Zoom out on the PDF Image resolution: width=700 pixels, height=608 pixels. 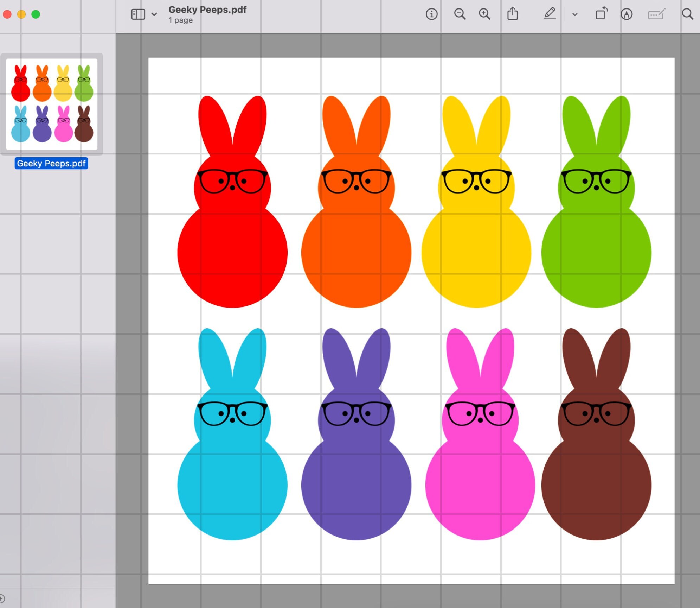pyautogui.click(x=460, y=14)
